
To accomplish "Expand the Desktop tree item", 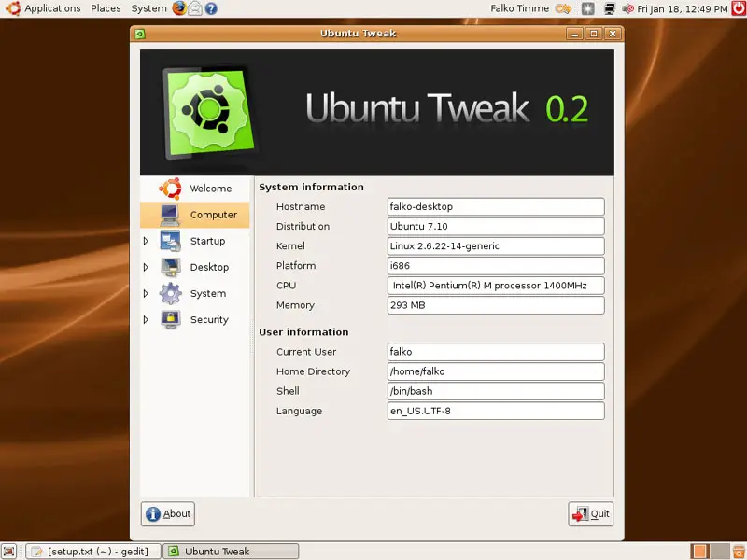I will coord(147,267).
